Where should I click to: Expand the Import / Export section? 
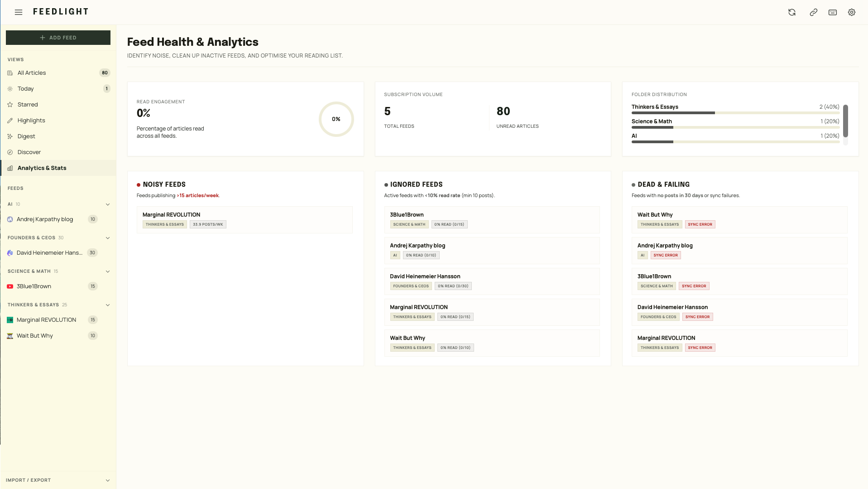pos(58,480)
